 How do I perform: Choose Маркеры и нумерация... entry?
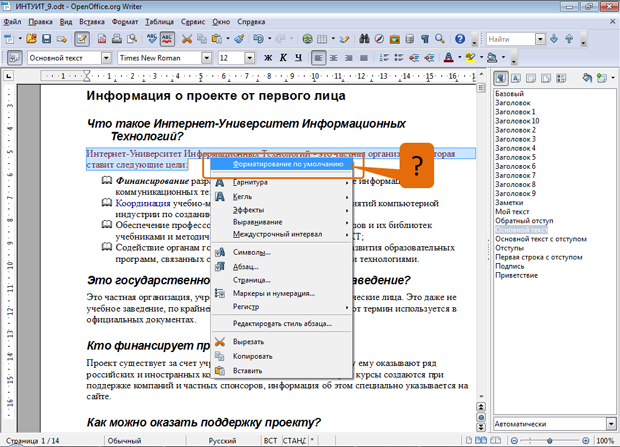[x=282, y=294]
